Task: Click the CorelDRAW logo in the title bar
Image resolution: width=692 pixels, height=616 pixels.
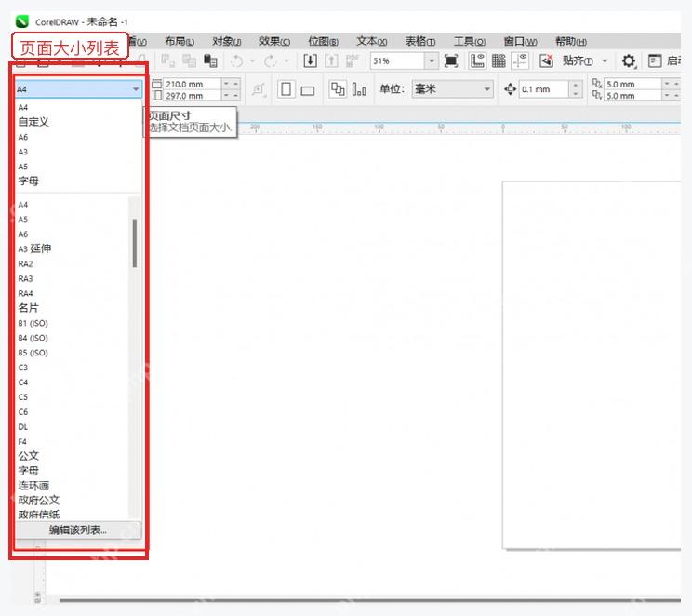Action: (22, 21)
